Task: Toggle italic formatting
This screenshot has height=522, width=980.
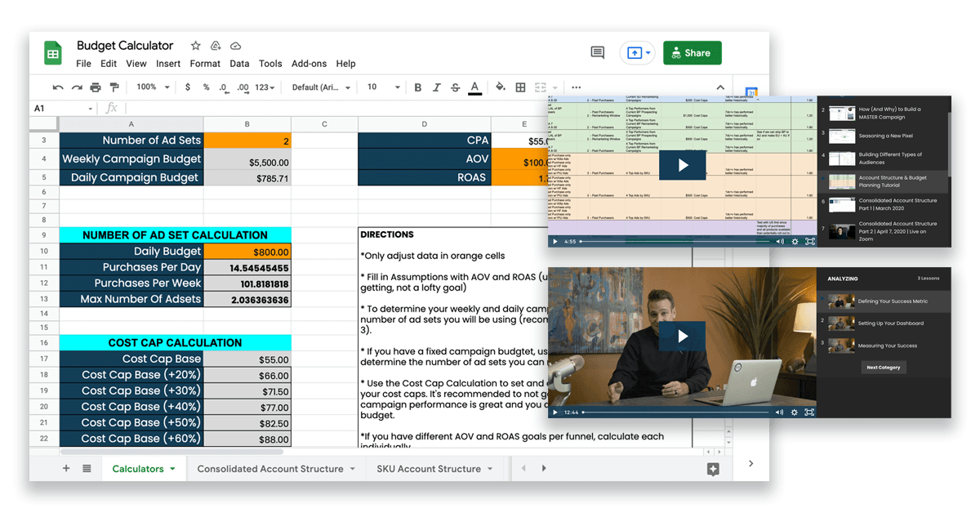Action: (x=437, y=87)
